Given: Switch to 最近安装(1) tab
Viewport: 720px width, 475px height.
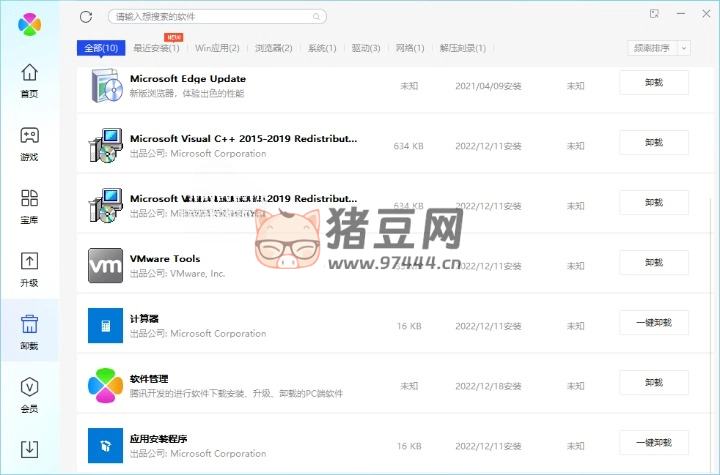Looking at the screenshot, I should pos(156,48).
